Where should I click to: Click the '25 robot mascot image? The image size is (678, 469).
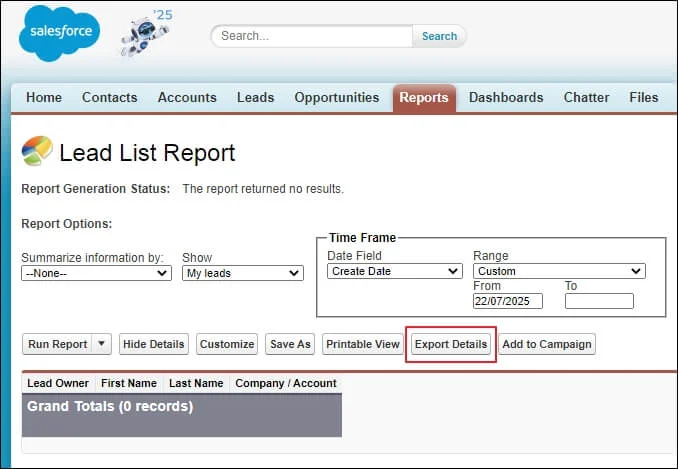[147, 33]
